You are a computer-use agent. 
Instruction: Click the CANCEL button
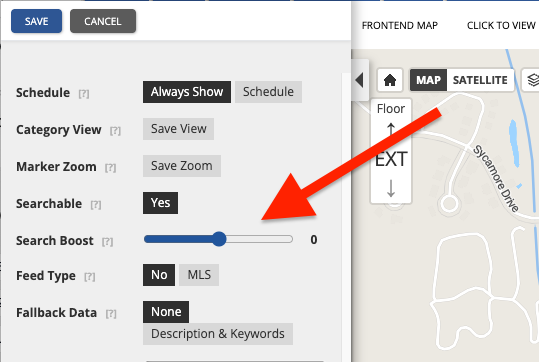point(103,21)
